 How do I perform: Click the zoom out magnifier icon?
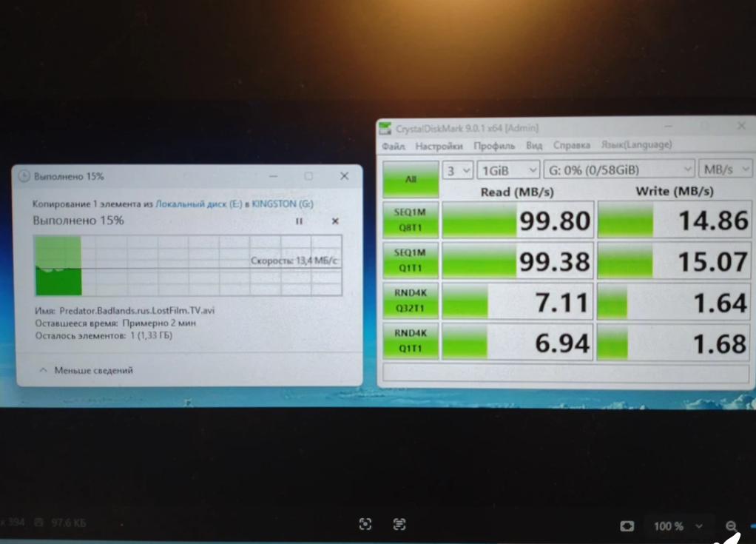(x=731, y=526)
